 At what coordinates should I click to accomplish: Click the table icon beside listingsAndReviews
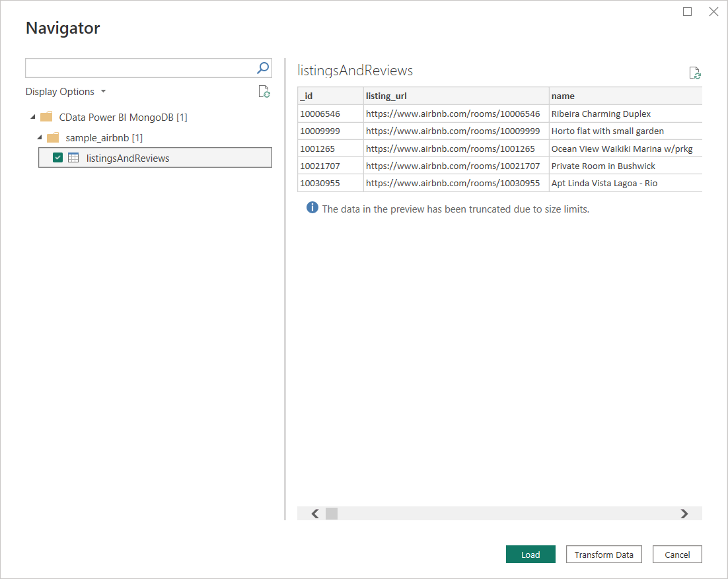73,158
